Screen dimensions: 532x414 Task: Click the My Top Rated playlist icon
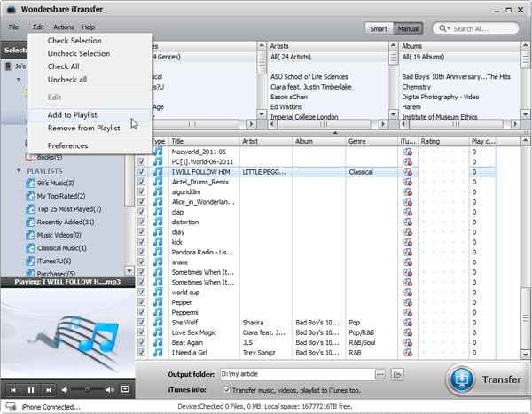(x=30, y=197)
